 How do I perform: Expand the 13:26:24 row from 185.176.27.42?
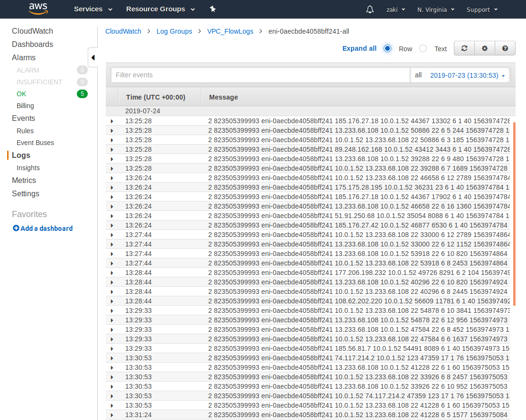112,225
